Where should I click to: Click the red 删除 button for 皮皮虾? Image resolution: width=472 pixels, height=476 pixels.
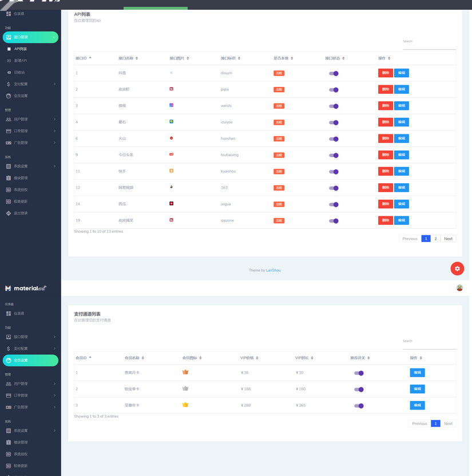385,89
